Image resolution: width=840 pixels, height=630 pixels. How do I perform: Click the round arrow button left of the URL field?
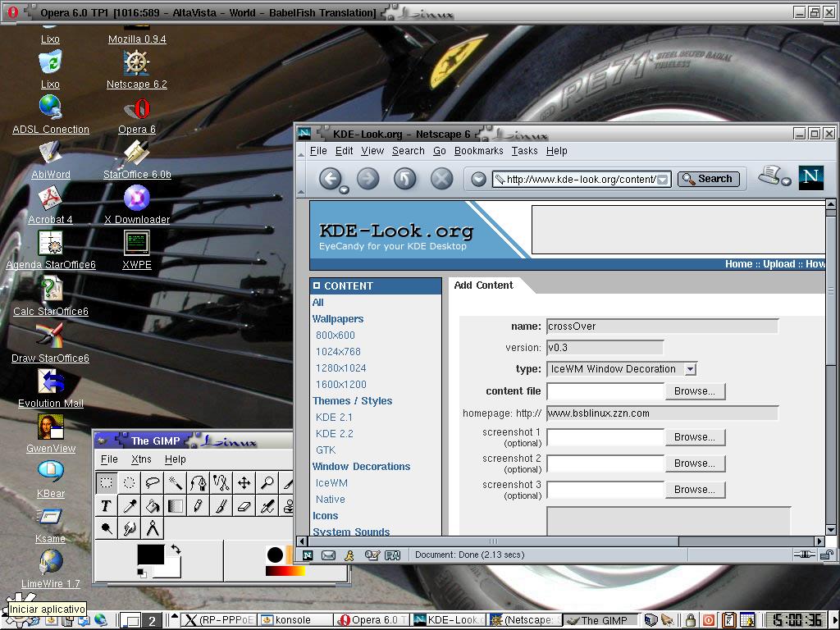(x=478, y=179)
